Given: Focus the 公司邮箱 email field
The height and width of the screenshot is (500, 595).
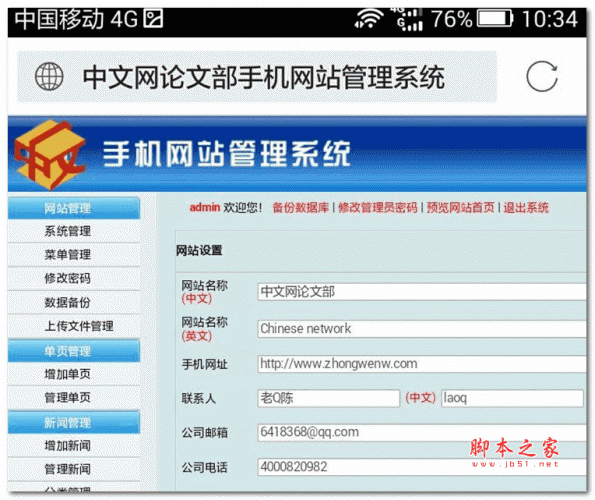Looking at the screenshot, I should pos(422,432).
